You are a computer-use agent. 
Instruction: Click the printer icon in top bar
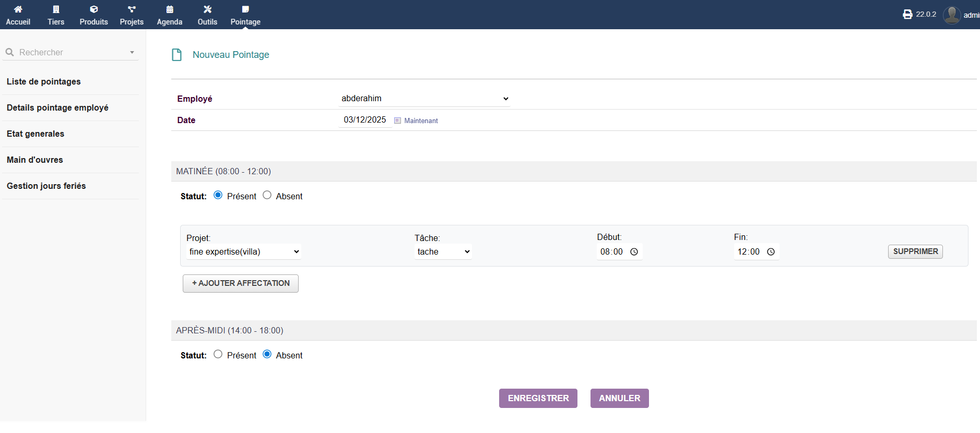[907, 15]
